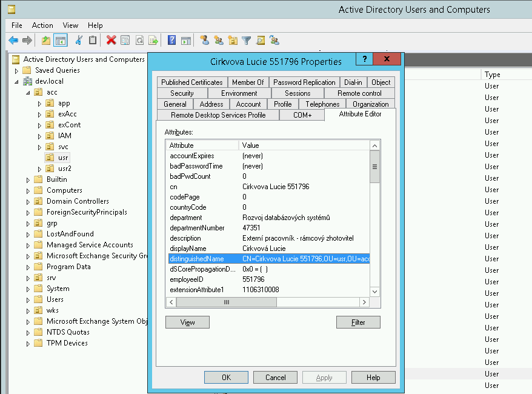The width and height of the screenshot is (532, 394).
Task: Open the Action menu
Action: pos(42,25)
